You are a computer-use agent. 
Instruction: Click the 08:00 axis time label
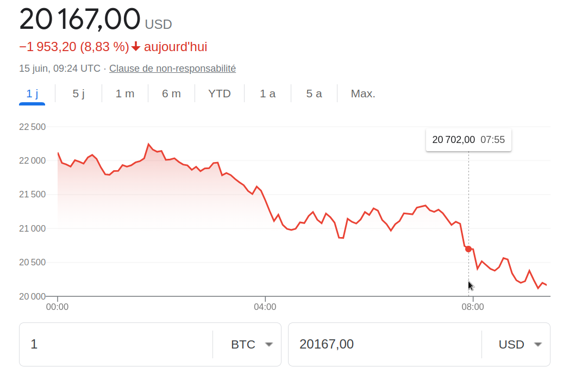473,307
